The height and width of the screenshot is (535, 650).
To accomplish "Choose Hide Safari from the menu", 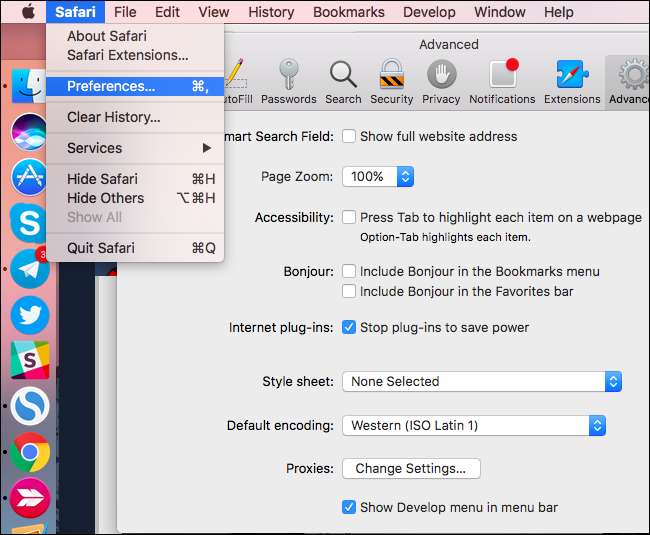I will click(x=135, y=179).
